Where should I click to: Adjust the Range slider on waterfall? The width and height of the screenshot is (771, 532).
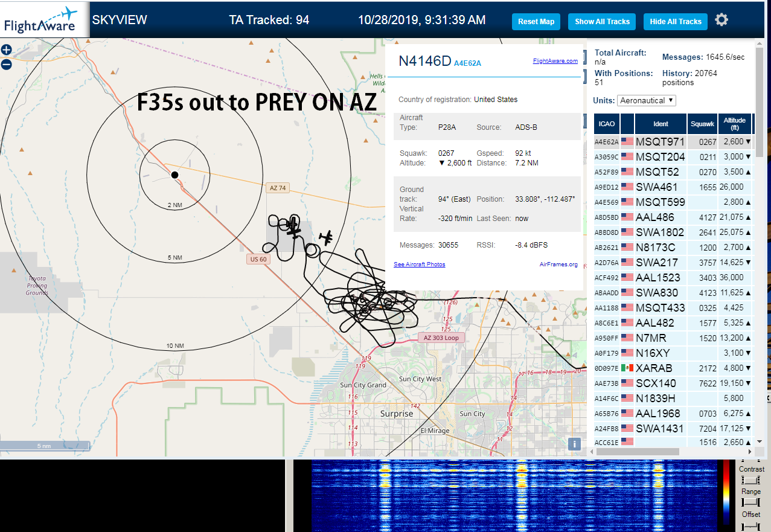[750, 502]
